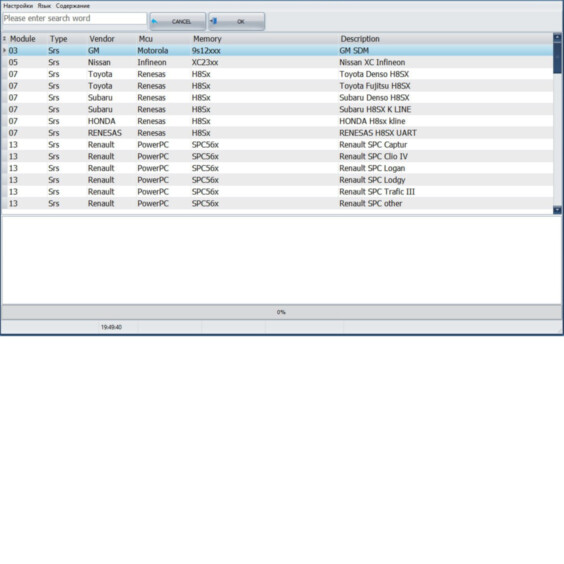Viewport: 564px width, 564px height.
Task: Sort by the Vendor column header
Action: point(102,39)
